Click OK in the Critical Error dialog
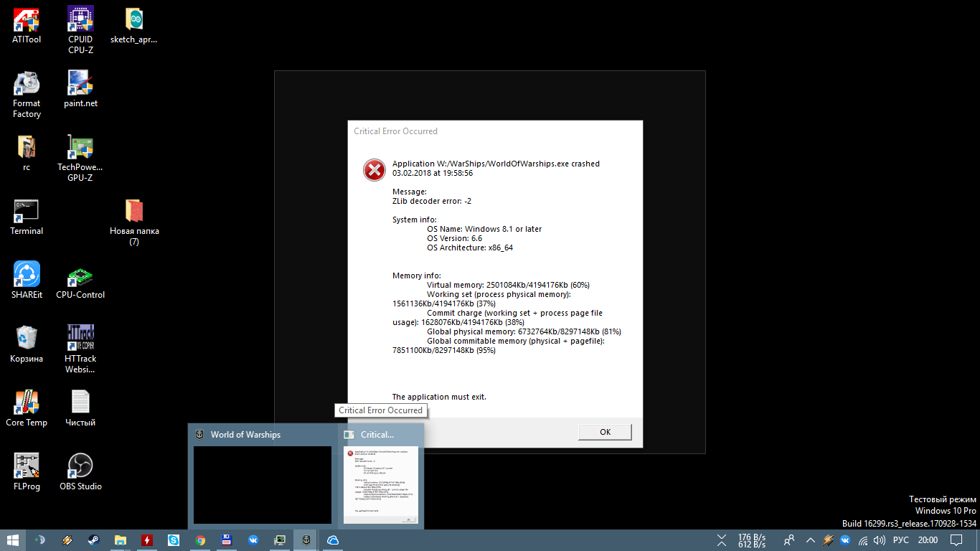Screen dimensions: 980x551 pos(605,432)
